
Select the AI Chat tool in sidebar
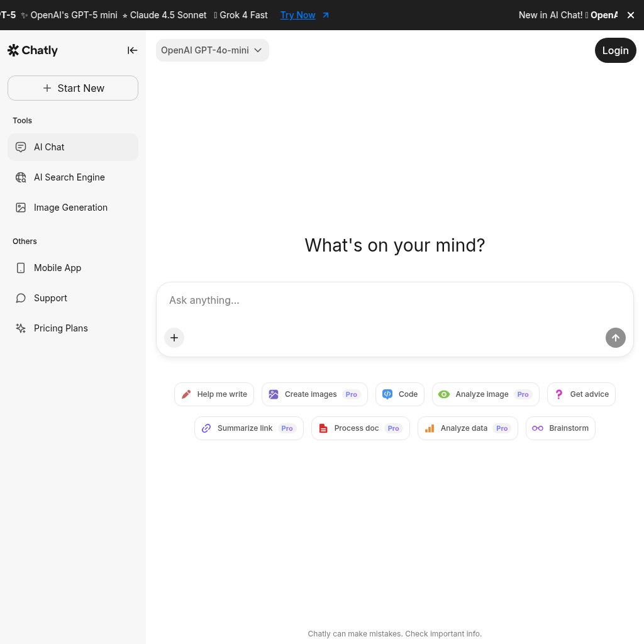pos(48,147)
